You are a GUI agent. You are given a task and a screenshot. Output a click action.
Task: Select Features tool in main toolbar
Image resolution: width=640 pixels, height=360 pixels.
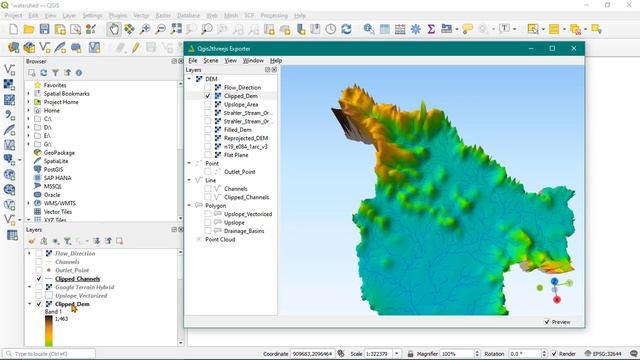[x=533, y=29]
